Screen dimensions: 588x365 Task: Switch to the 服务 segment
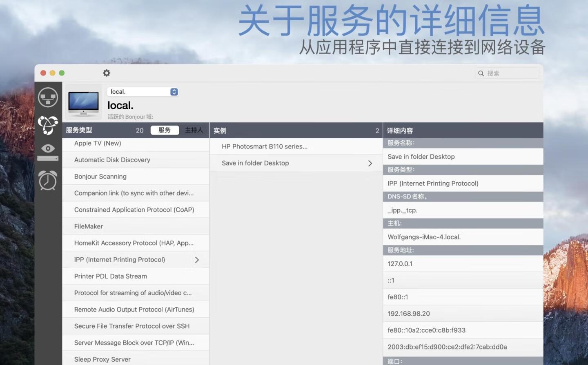(165, 130)
